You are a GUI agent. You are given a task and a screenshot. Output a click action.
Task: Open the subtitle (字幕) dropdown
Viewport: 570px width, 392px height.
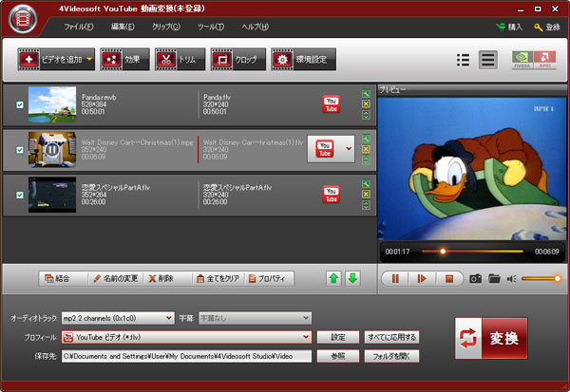(x=255, y=318)
